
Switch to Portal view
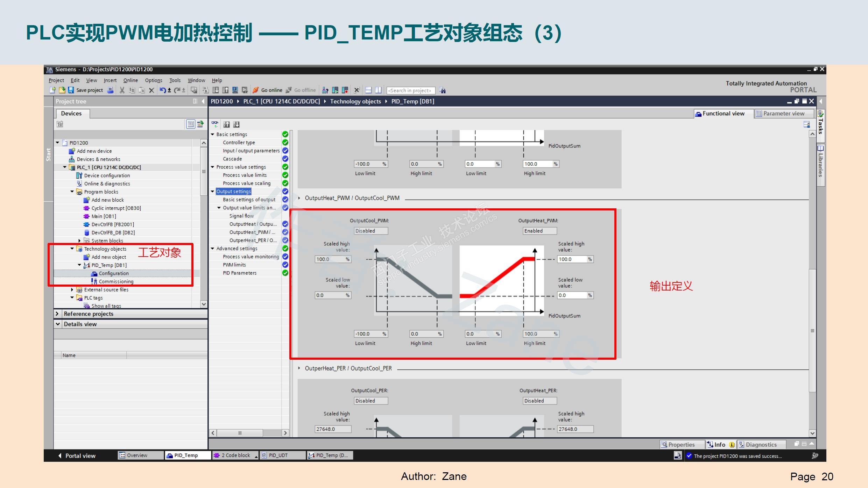coord(77,455)
